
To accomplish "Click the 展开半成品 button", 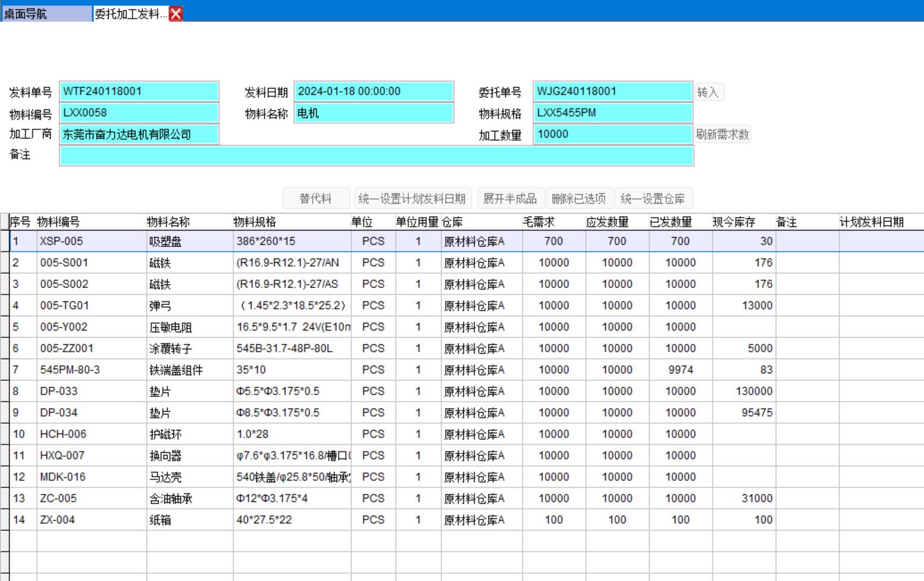I will coord(510,199).
